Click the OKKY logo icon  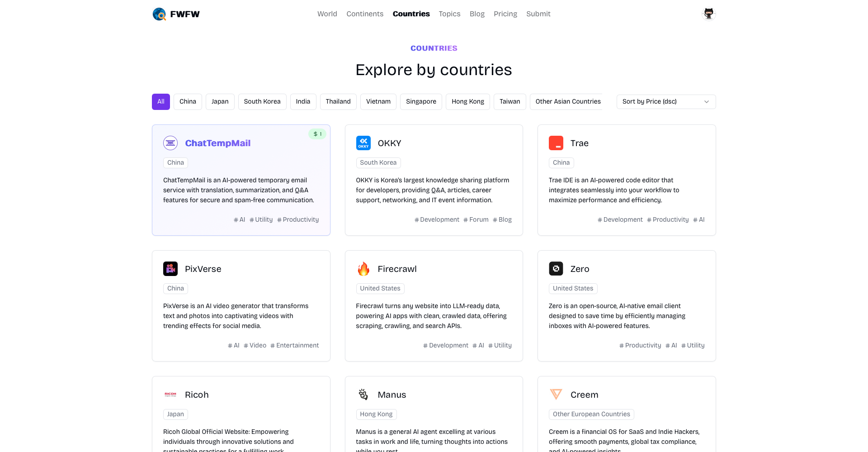point(363,143)
